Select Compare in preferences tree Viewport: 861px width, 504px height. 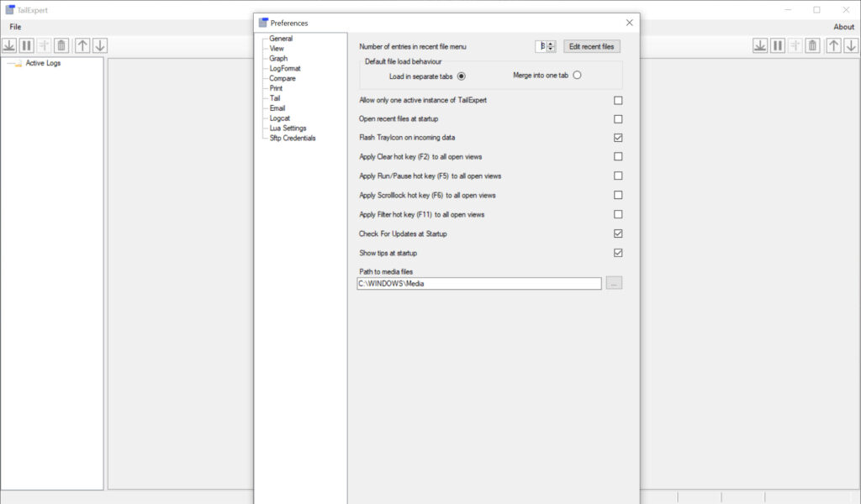tap(283, 78)
